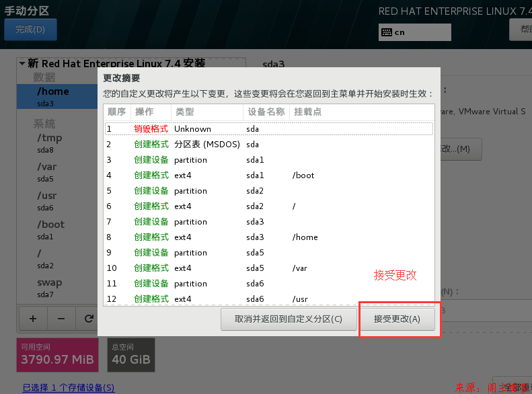The image size is (532, 394).
Task: Click the 挂载点 column header
Action: 362,112
